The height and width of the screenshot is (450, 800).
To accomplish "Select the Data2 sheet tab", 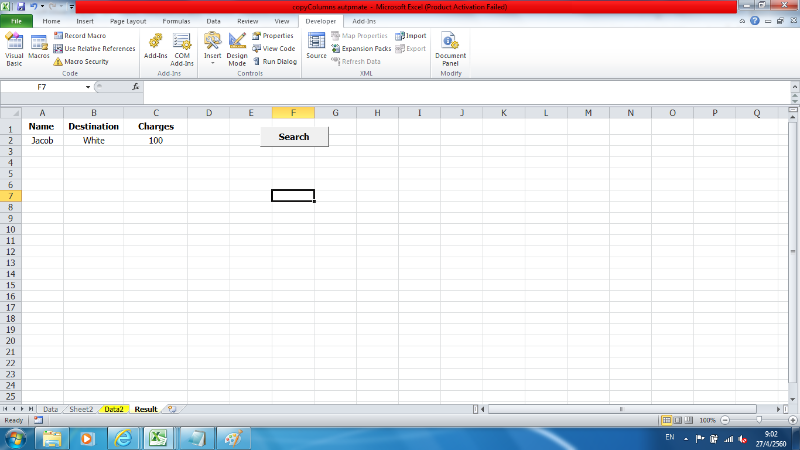I will (x=114, y=409).
